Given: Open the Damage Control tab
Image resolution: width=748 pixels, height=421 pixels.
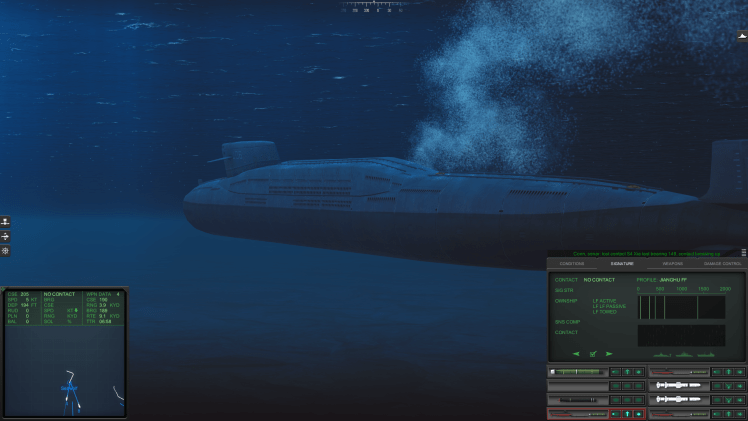Looking at the screenshot, I should click(x=722, y=263).
